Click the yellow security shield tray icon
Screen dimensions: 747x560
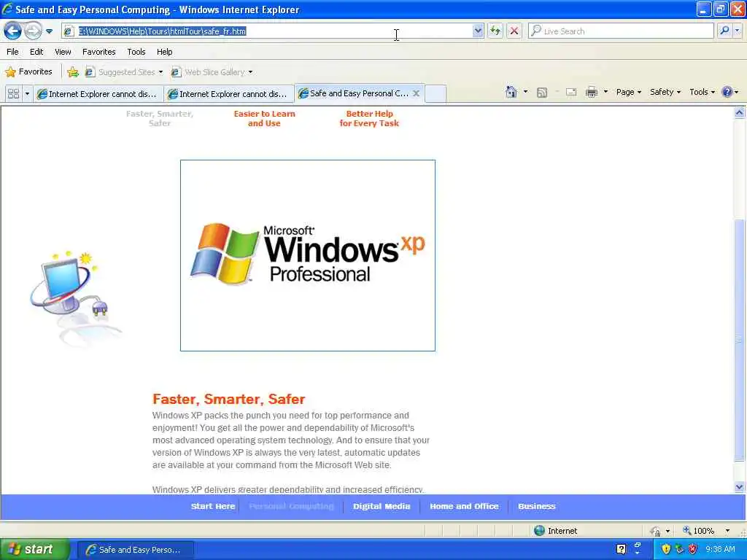click(666, 550)
